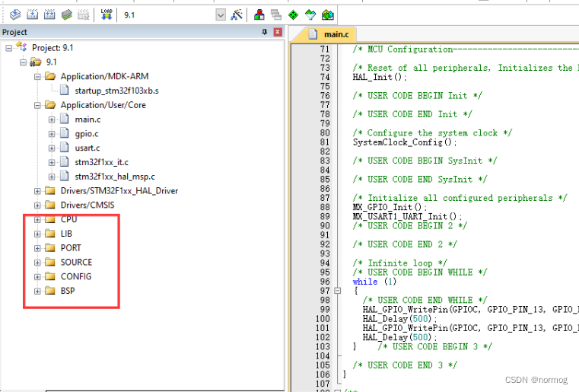The height and width of the screenshot is (392, 579).
Task: Click line number 100 in the gutter
Action: [323, 319]
